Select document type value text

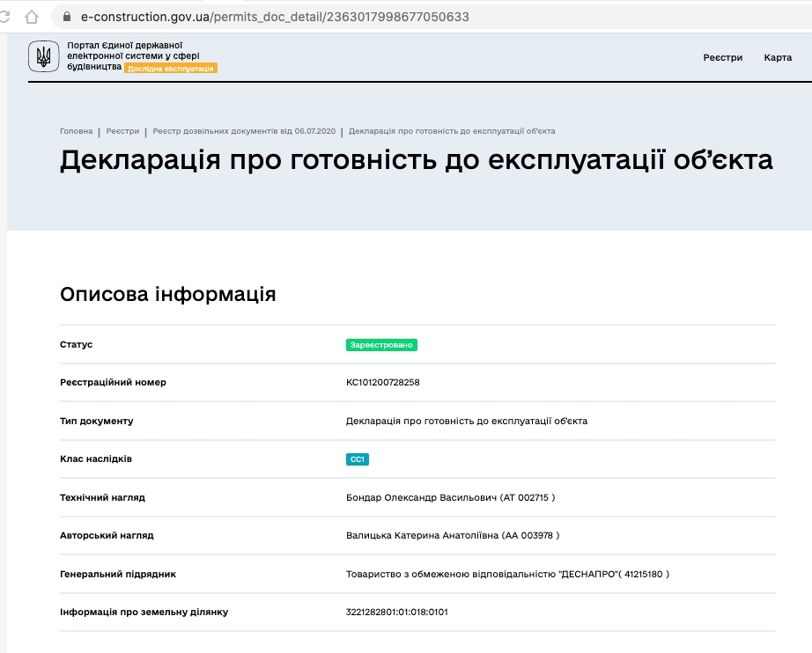(x=467, y=421)
